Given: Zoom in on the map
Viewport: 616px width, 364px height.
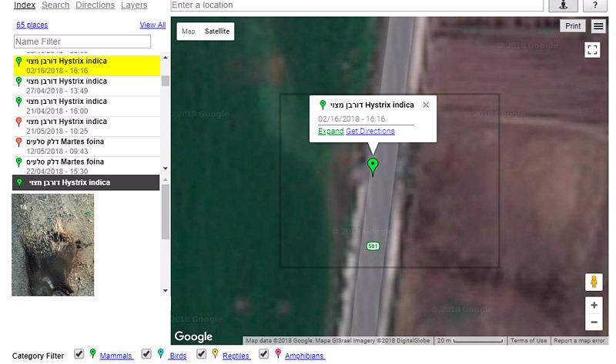Looking at the screenshot, I should [x=594, y=306].
